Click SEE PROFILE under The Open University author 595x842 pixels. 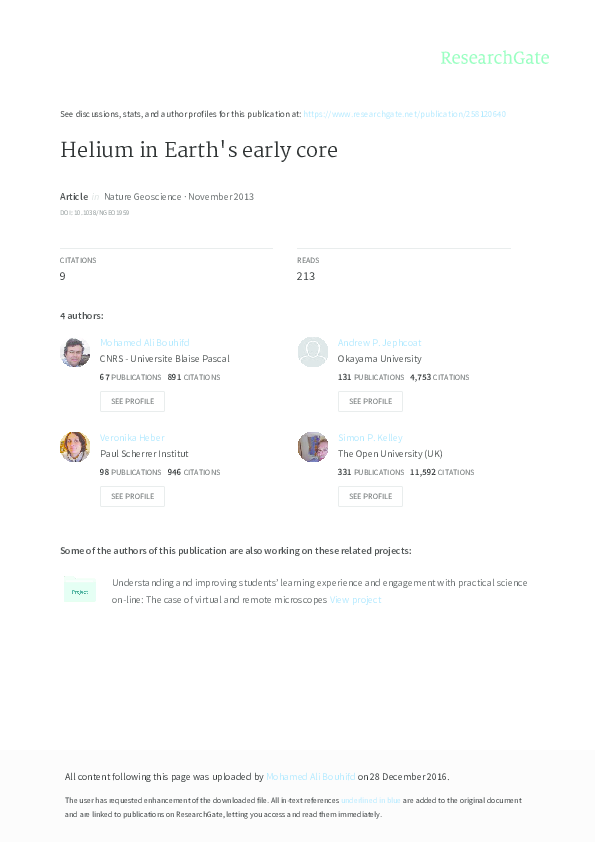[370, 496]
